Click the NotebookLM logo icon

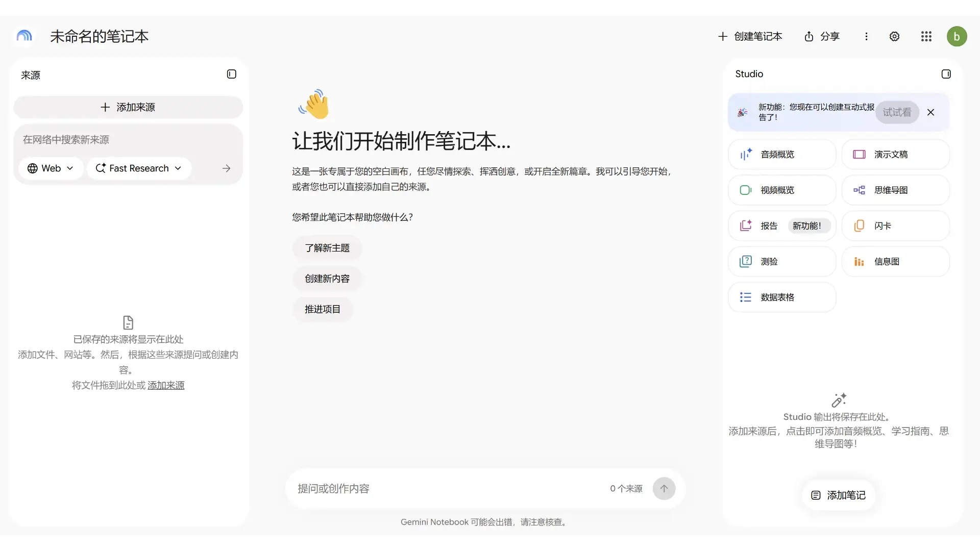[24, 36]
